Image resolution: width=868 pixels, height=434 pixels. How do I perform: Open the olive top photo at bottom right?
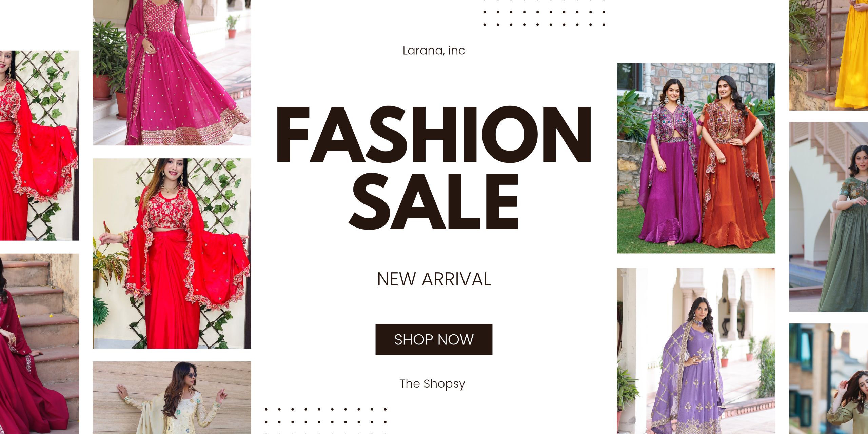[829, 379]
